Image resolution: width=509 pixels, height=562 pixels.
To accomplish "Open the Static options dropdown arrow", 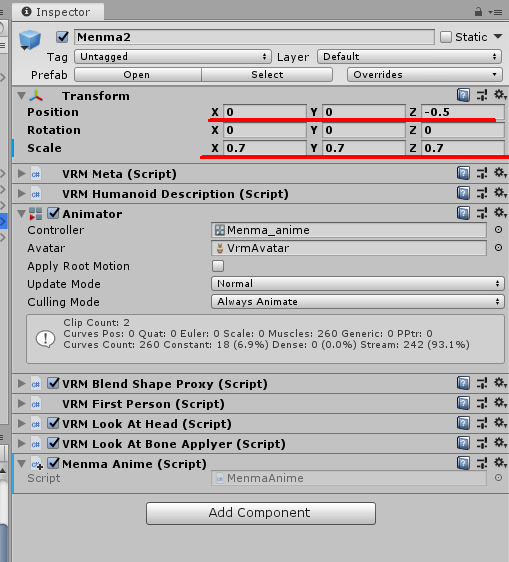I will (498, 37).
